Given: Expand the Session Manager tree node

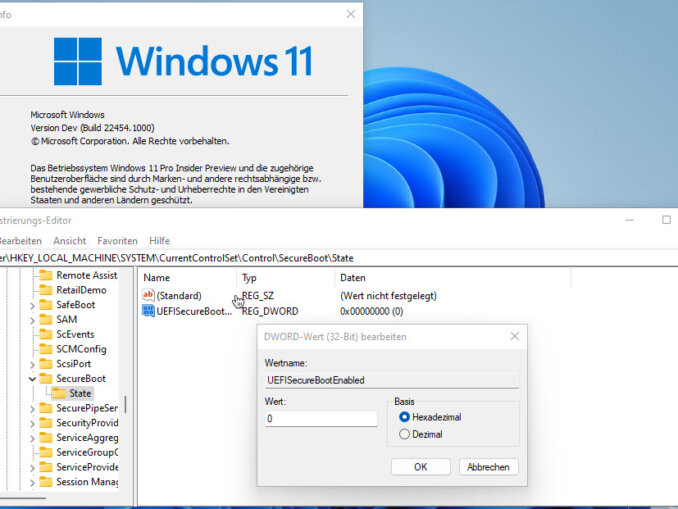Looking at the screenshot, I should click(x=32, y=483).
